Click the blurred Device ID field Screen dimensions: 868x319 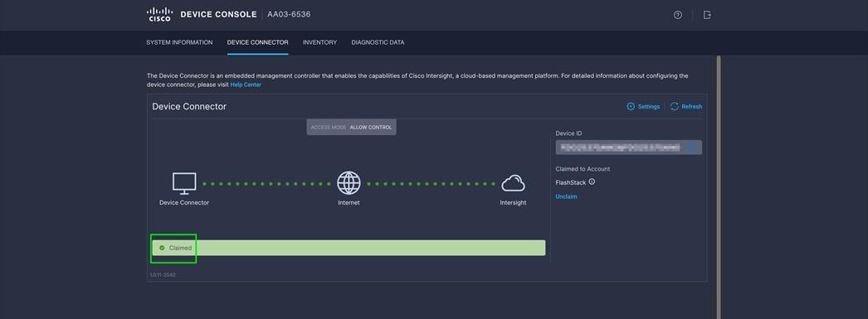coord(629,147)
